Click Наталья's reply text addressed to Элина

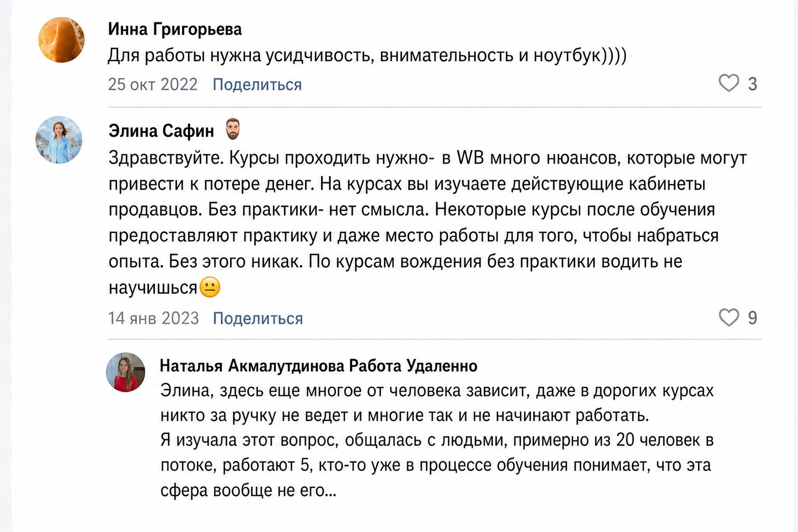coord(437,440)
